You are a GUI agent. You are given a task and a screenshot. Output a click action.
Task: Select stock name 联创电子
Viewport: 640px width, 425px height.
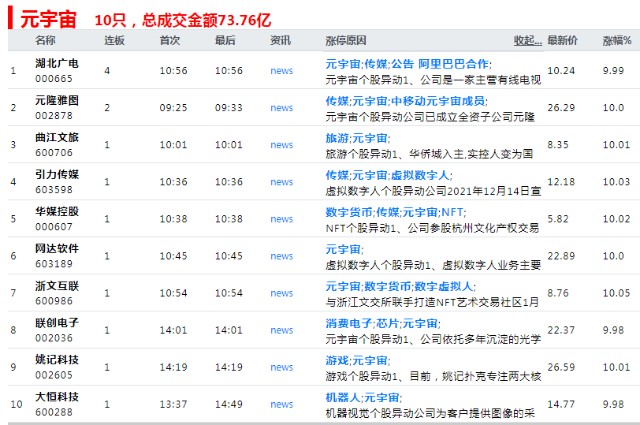57,323
